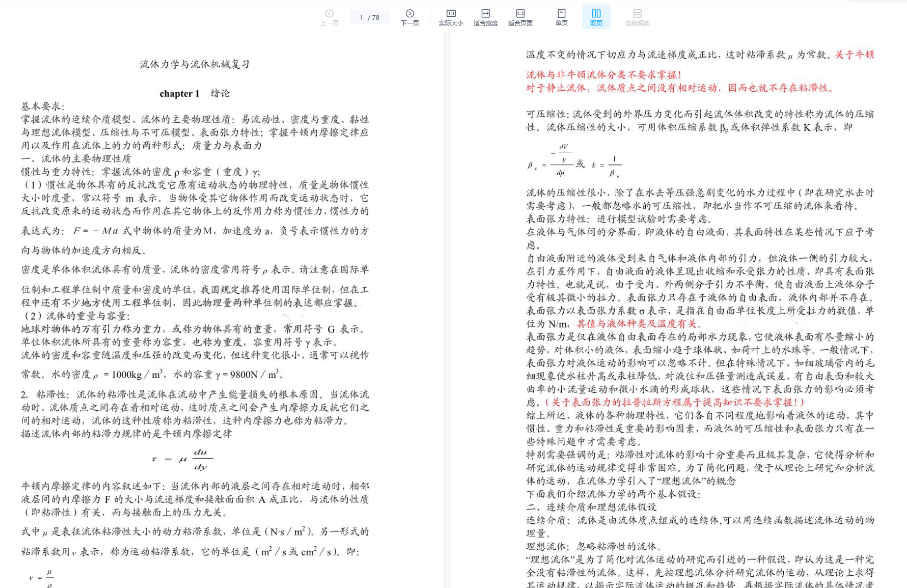The width and height of the screenshot is (907, 588).
Task: Switch to single page (单页) layout
Action: 561,17
